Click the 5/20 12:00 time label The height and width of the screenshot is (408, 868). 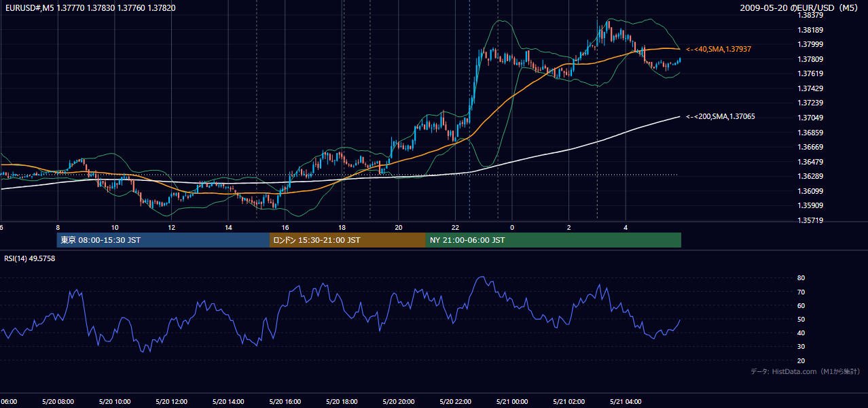[172, 402]
